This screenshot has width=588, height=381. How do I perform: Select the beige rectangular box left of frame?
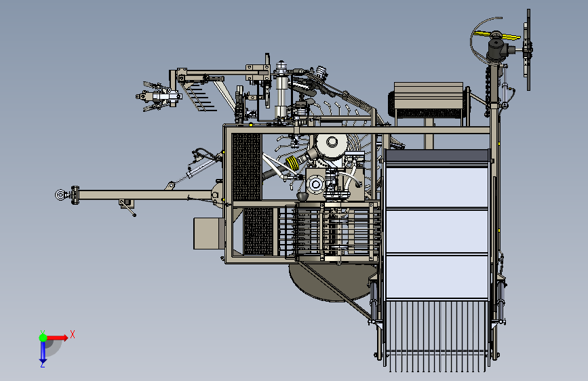pyautogui.click(x=208, y=234)
